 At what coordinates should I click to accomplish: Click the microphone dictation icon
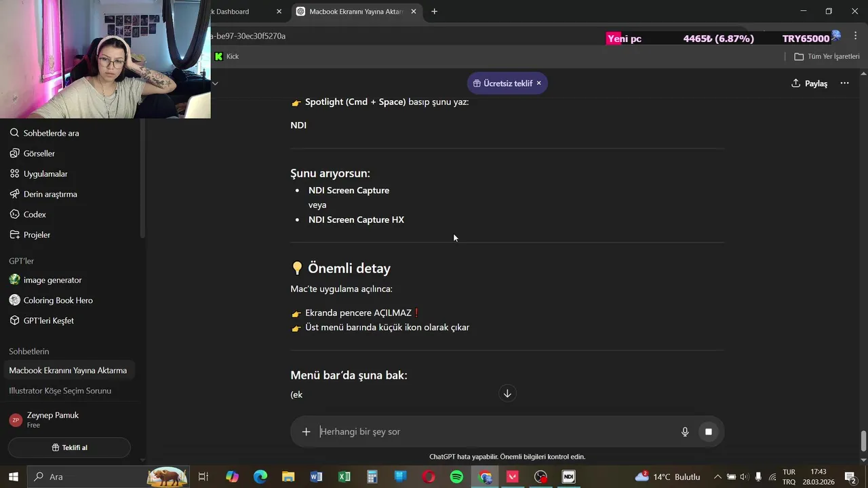coord(685,432)
